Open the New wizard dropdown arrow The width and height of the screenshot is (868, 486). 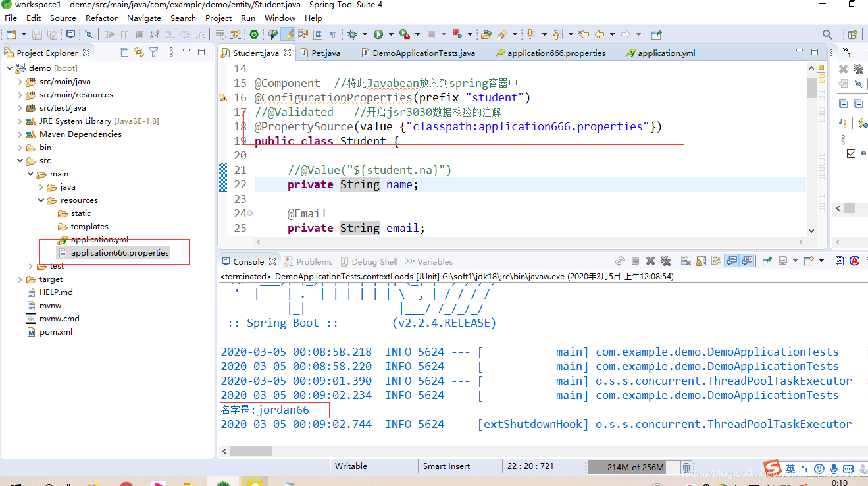click(24, 34)
